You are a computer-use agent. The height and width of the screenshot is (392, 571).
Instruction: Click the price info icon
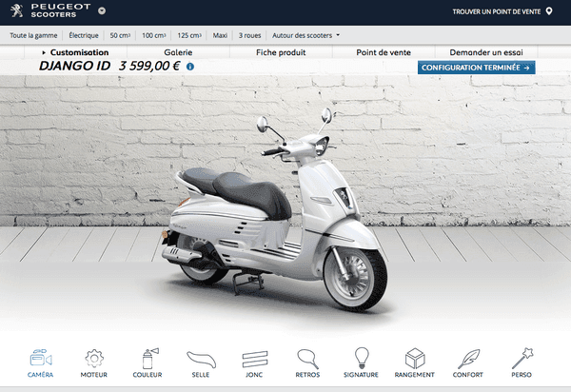190,67
